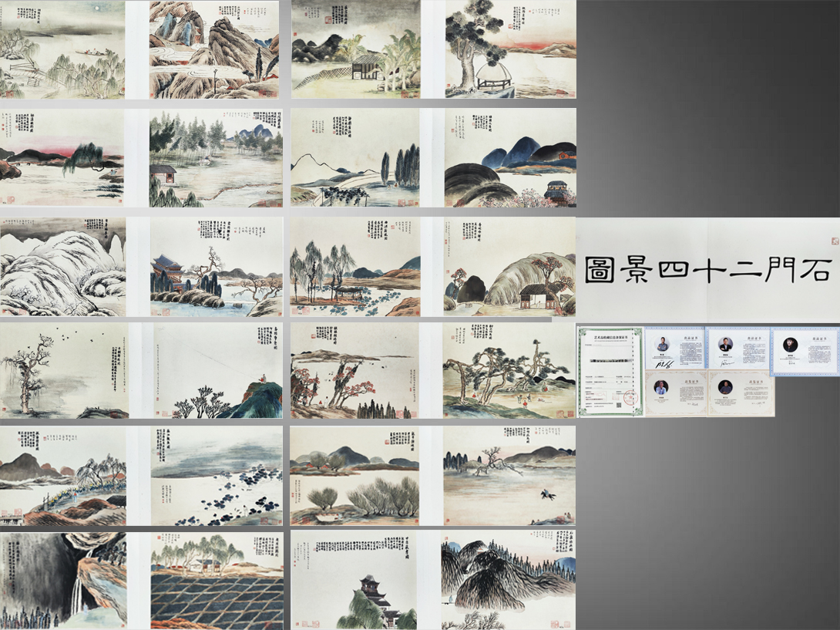This screenshot has height=630, width=840.
Task: Open the beige certificate with light-blue shirt portrait
Action: click(676, 392)
